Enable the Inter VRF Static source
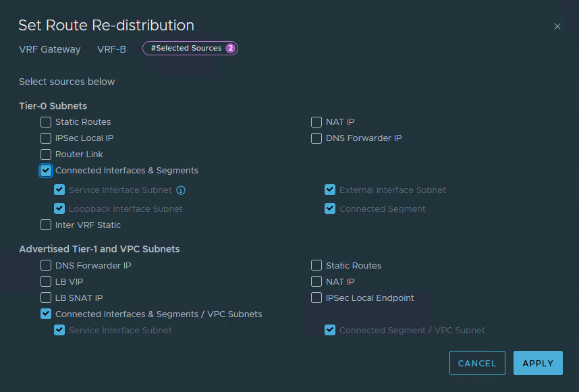The image size is (579, 392). (x=46, y=225)
